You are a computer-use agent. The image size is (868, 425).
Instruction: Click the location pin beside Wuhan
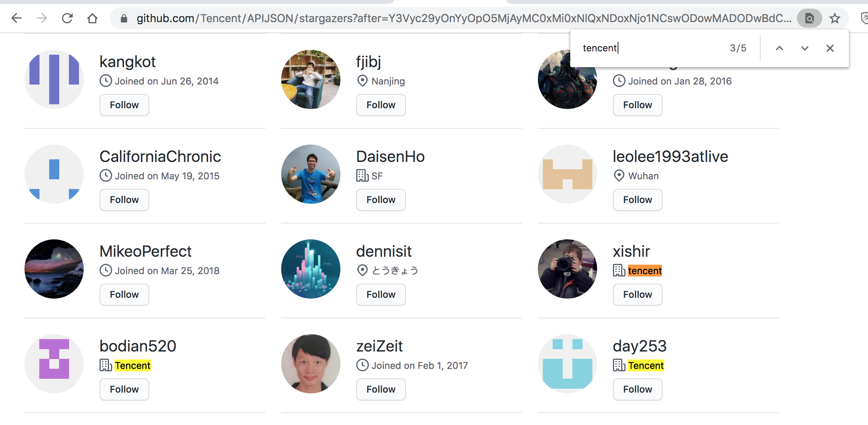tap(619, 176)
